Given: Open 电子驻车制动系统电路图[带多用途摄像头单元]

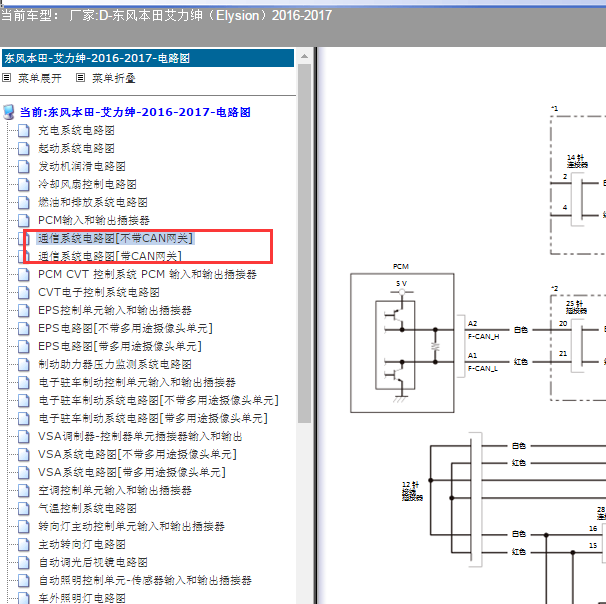Looking at the screenshot, I should pyautogui.click(x=153, y=419).
